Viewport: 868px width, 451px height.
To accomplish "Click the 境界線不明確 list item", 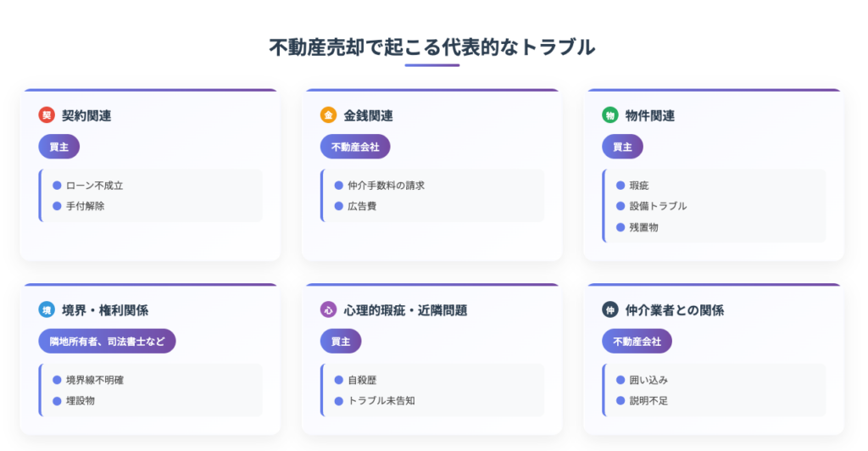I will pyautogui.click(x=88, y=380).
